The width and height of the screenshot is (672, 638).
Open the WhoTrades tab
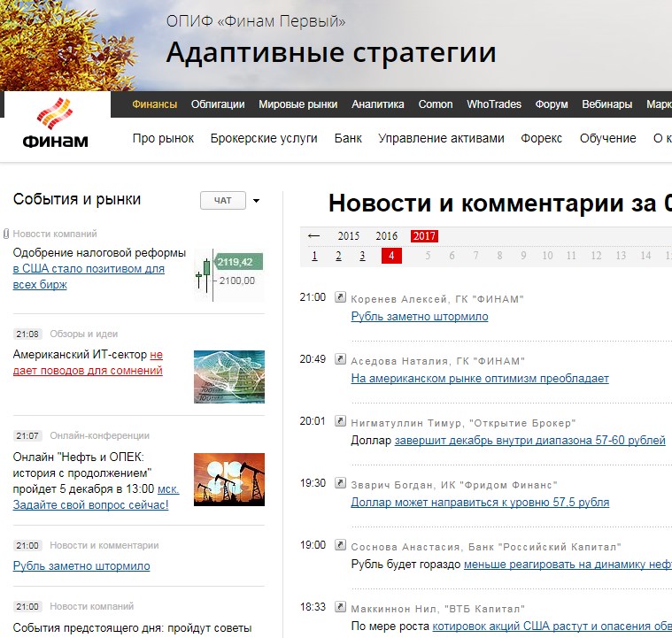coord(494,104)
